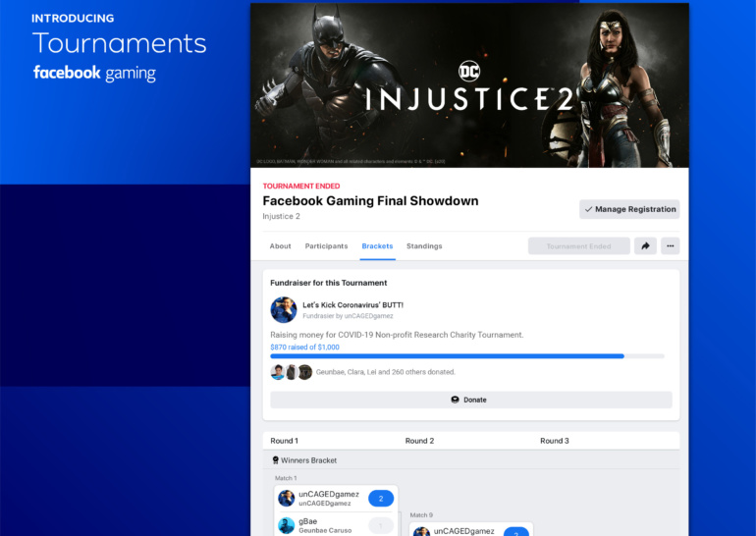Click the Injustice 2 game subtitle
Screen dimensions: 756x536
[281, 216]
